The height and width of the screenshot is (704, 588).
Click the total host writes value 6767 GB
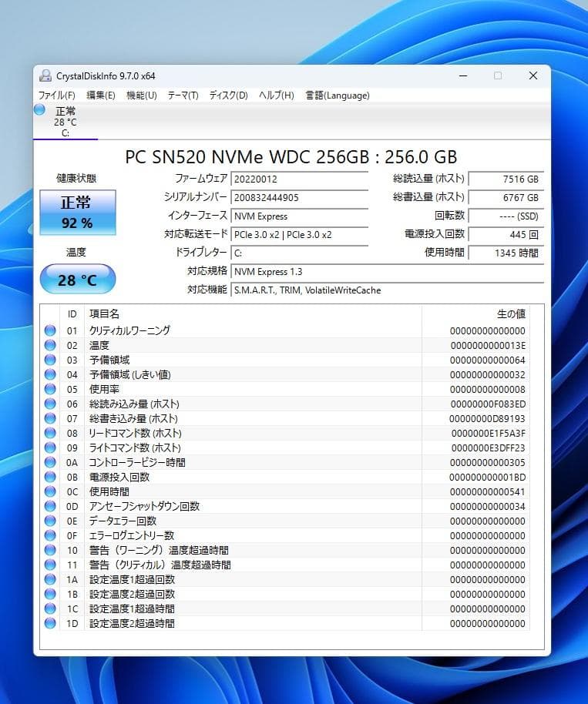(506, 197)
